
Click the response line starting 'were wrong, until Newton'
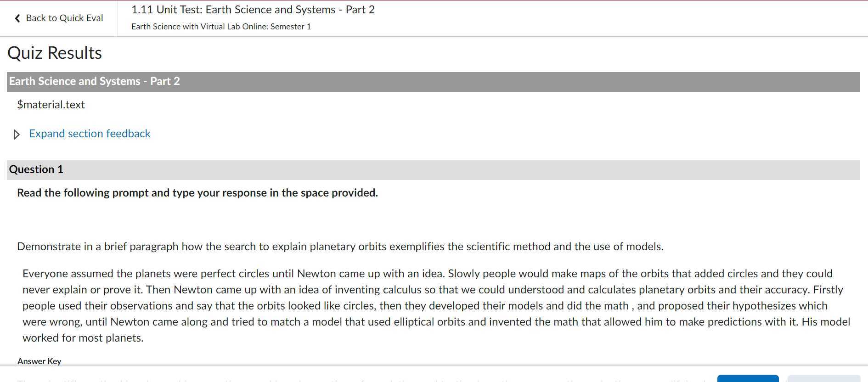(436, 322)
